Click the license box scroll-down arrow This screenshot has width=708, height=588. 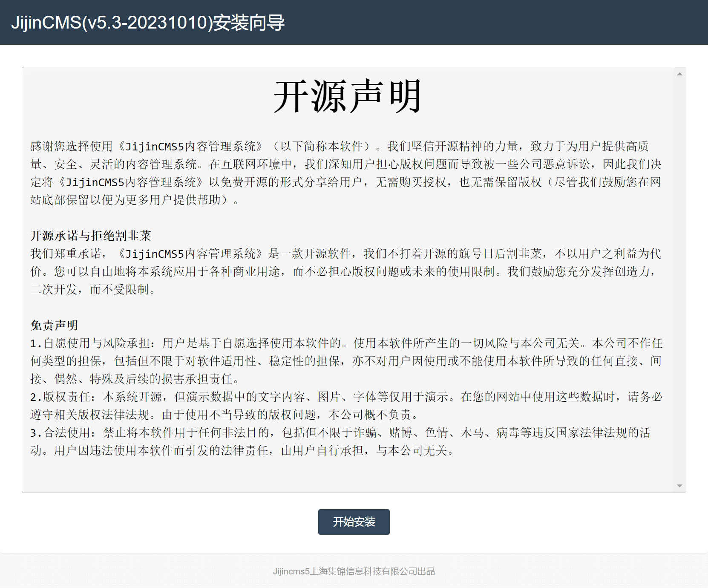click(679, 486)
